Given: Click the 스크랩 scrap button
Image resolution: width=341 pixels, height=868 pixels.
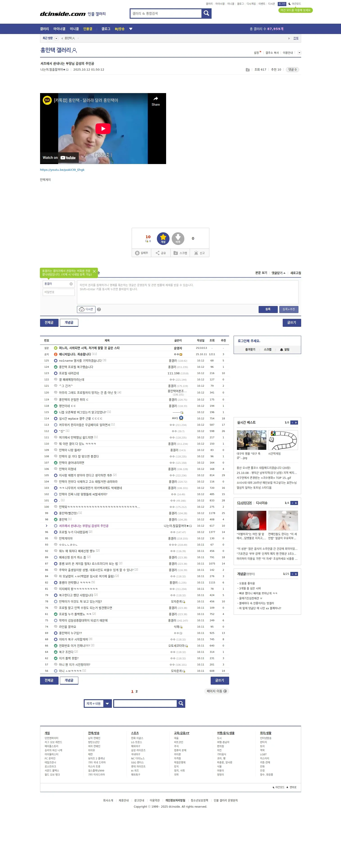Looking at the screenshot, I should (x=180, y=253).
